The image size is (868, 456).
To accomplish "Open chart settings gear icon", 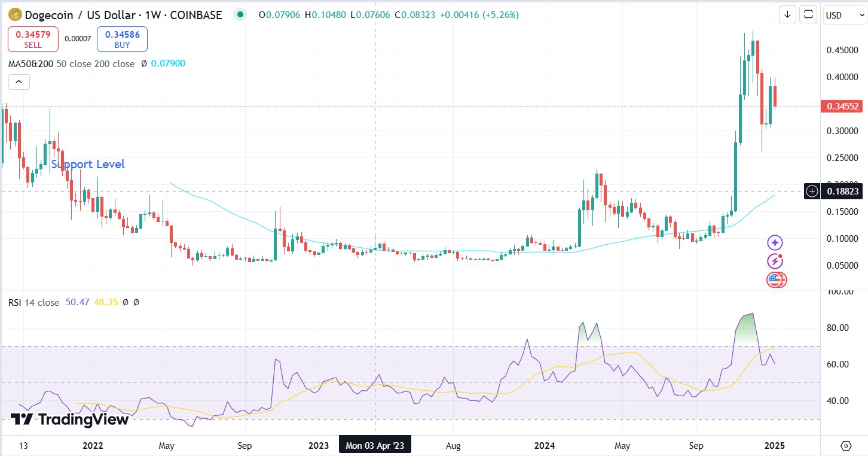I will point(846,445).
